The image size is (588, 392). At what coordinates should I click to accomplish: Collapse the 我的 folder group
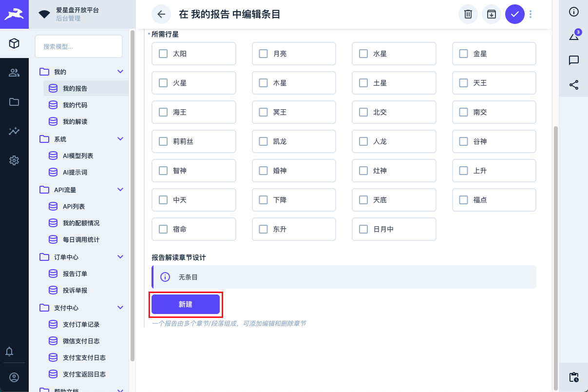[121, 72]
